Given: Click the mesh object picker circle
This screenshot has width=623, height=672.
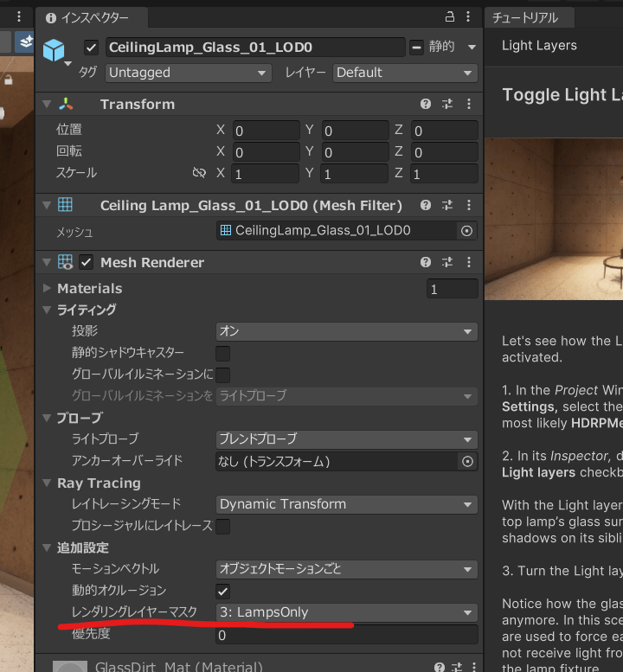Looking at the screenshot, I should tap(467, 231).
